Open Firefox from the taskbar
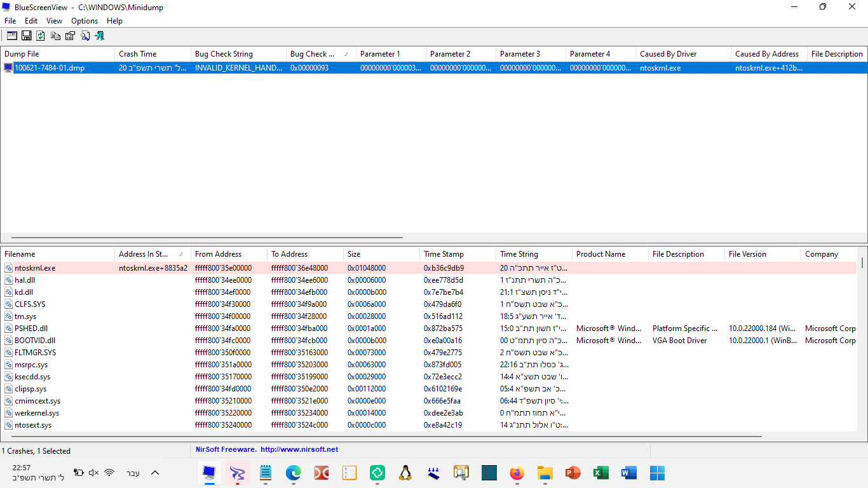This screenshot has height=488, width=868. pos(517,473)
